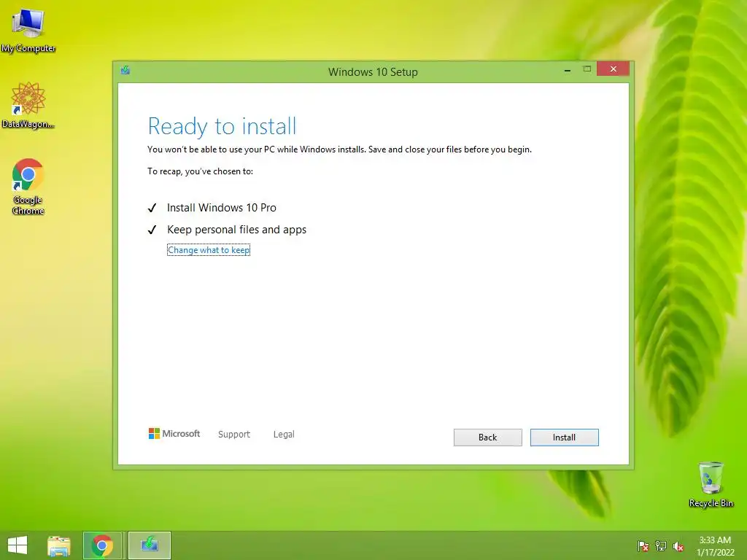Go back with the Back button
747x560 pixels.
(x=487, y=437)
